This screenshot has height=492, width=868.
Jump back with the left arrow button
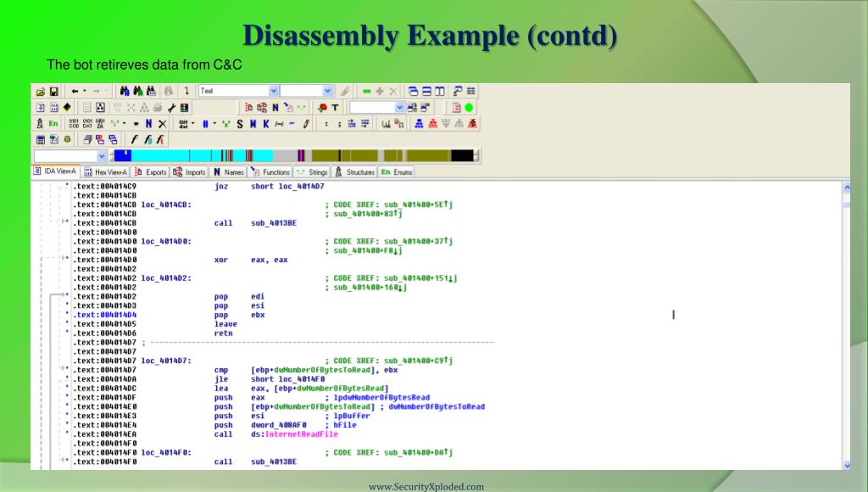tap(75, 91)
